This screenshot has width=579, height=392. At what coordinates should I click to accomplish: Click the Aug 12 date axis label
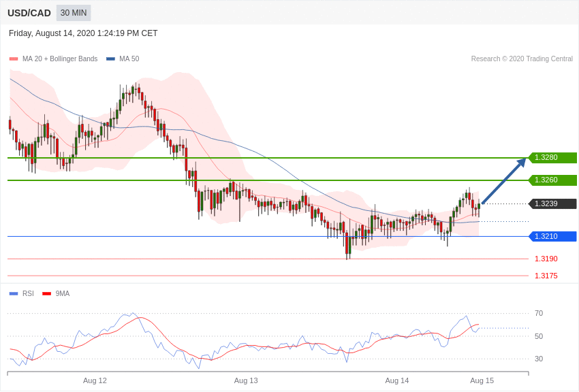pyautogui.click(x=95, y=380)
